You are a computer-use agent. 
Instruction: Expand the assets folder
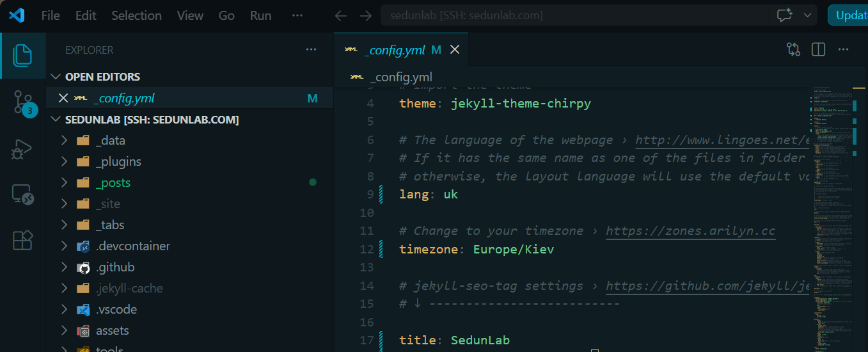[64, 330]
